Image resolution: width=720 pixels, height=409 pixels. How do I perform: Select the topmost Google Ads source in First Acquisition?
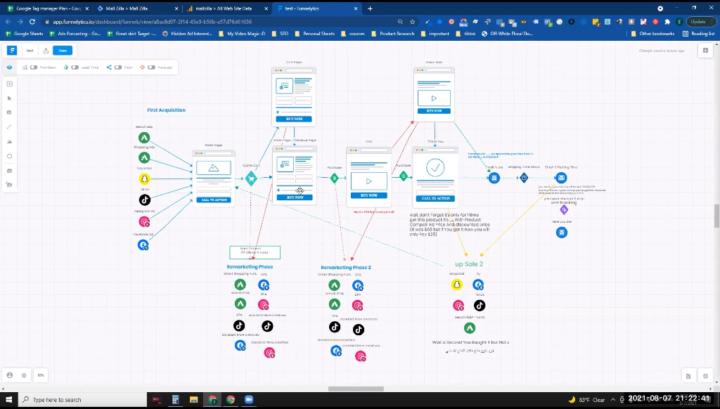click(144, 137)
